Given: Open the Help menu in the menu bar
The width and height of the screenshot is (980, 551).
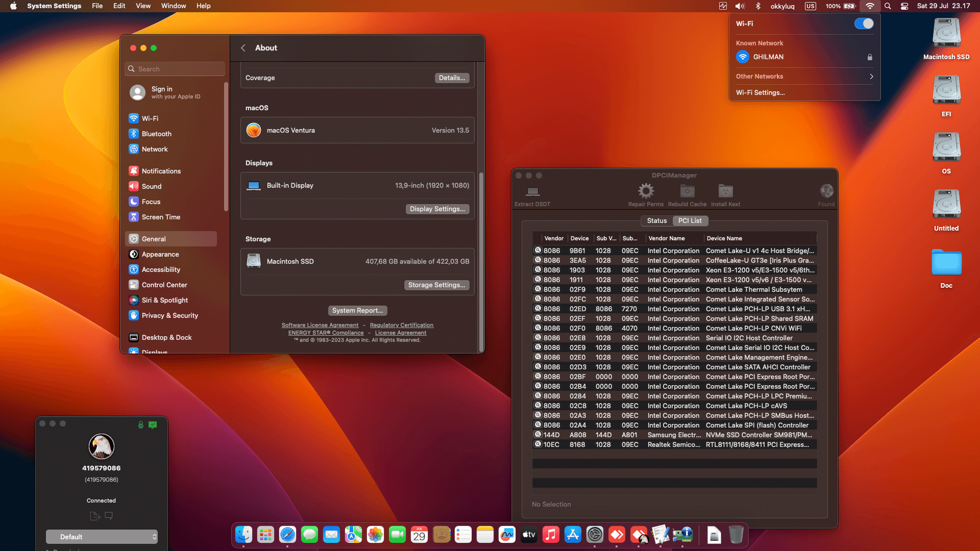Looking at the screenshot, I should [203, 6].
